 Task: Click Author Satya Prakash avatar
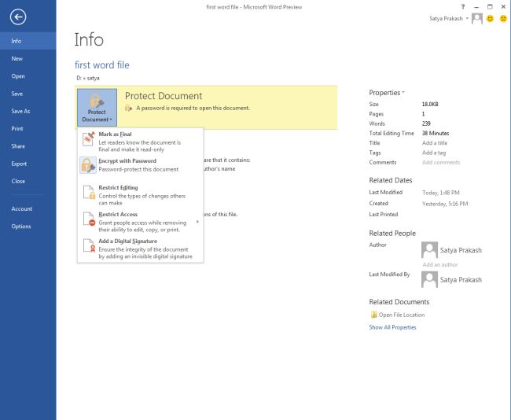click(x=429, y=250)
